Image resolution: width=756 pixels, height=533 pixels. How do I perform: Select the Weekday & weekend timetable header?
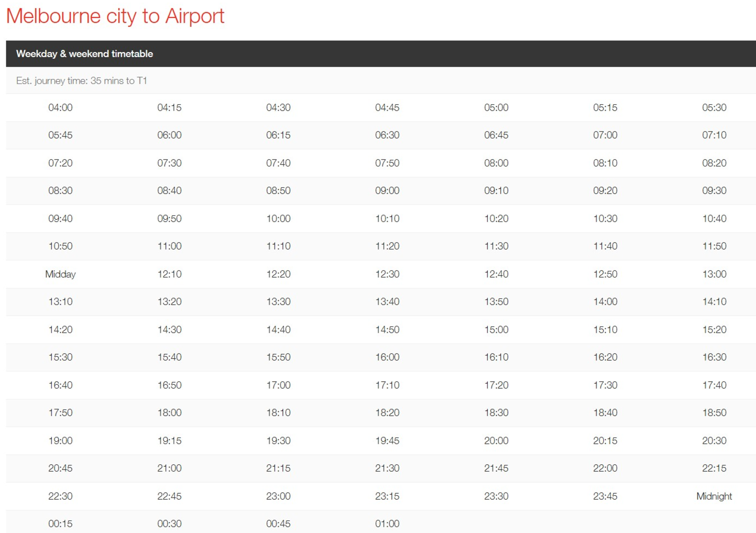pyautogui.click(x=85, y=54)
